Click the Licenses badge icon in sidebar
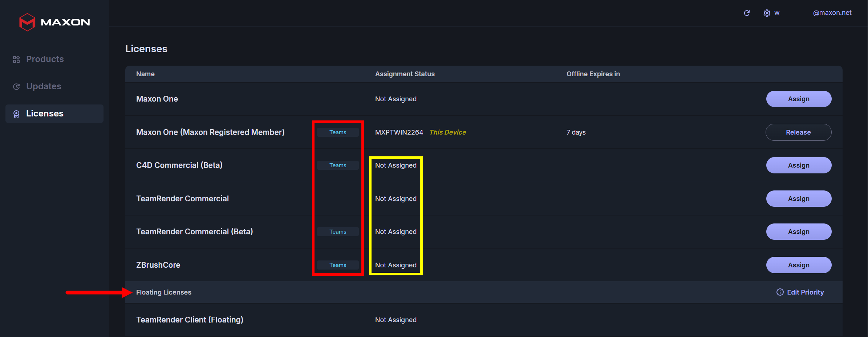Viewport: 868px width, 337px height. [16, 114]
